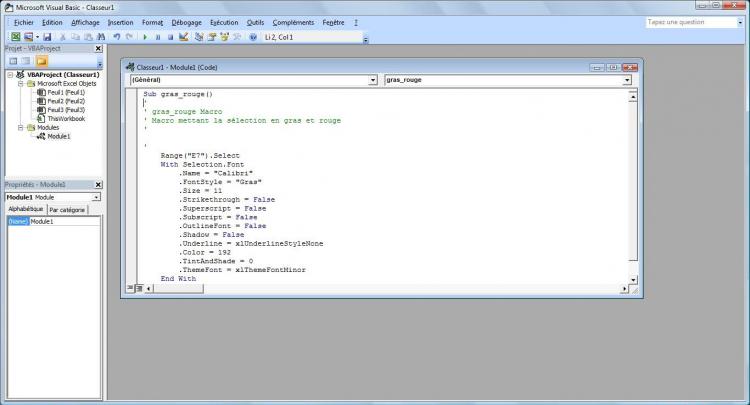
Task: Click the Design mode icon
Action: tap(183, 37)
